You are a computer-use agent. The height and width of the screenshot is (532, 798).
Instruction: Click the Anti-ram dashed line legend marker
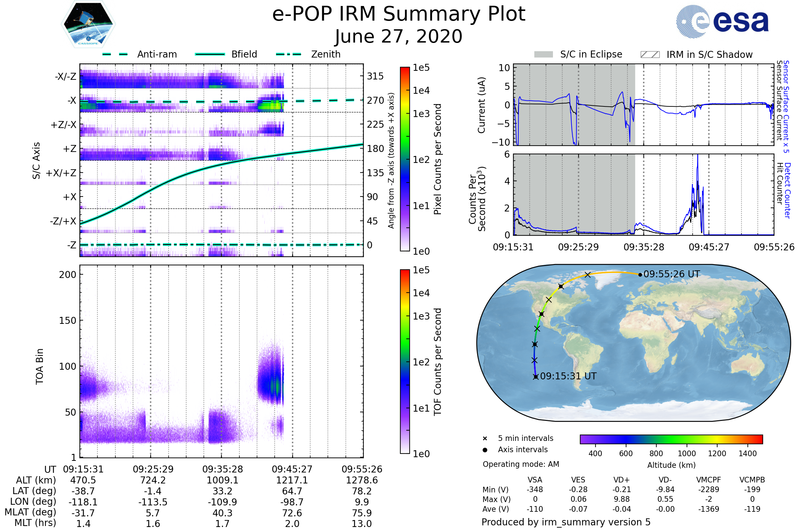coord(115,54)
